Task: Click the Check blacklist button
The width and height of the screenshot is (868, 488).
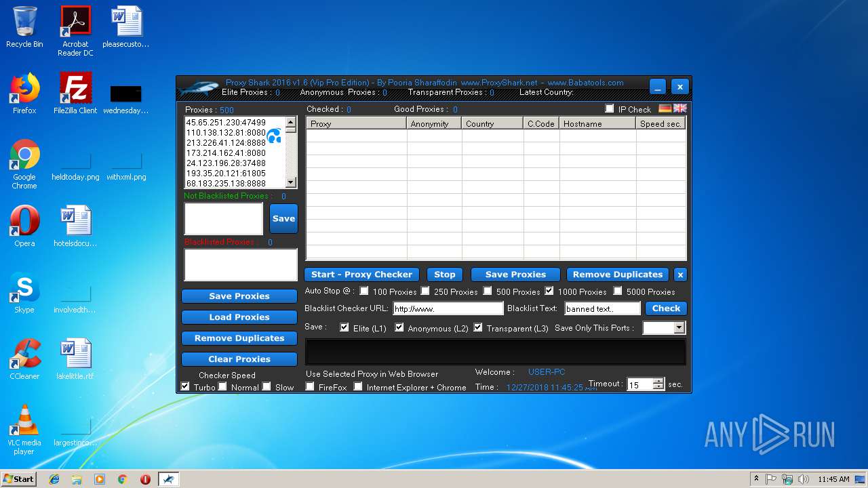Action: pos(666,308)
